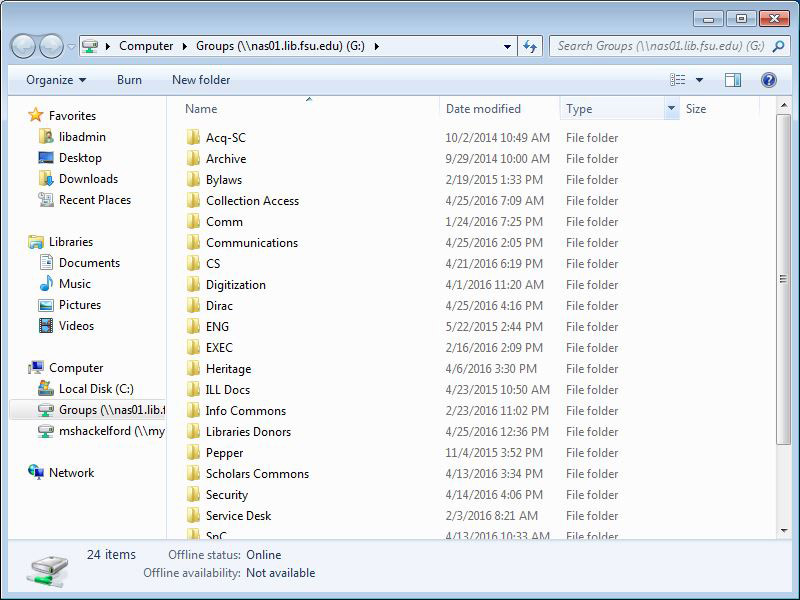Screen dimensions: 800x600
Task: Click Burn in the toolbar
Action: [130, 80]
